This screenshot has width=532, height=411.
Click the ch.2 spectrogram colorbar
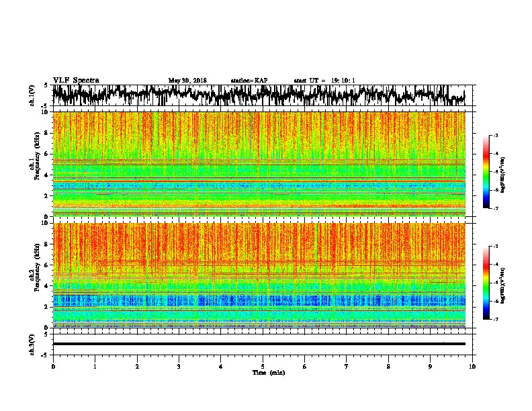click(486, 283)
